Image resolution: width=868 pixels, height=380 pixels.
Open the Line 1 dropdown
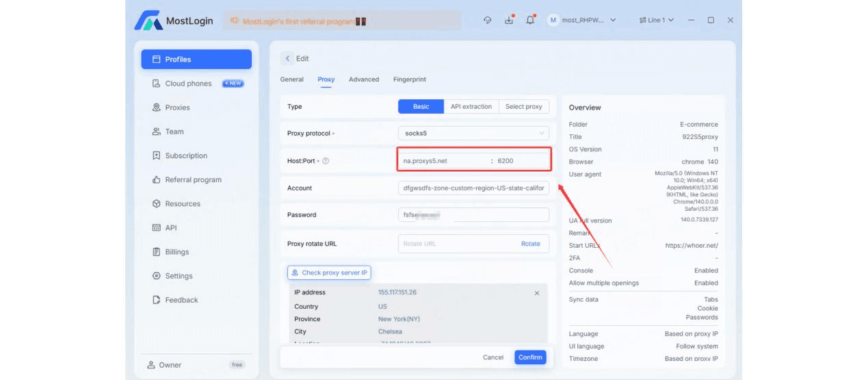pos(656,21)
